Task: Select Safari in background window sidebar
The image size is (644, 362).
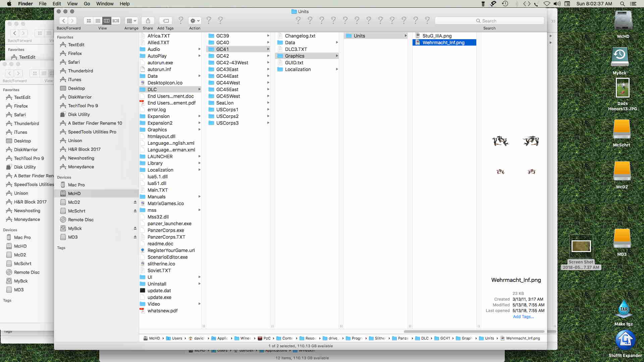Action: click(x=20, y=115)
